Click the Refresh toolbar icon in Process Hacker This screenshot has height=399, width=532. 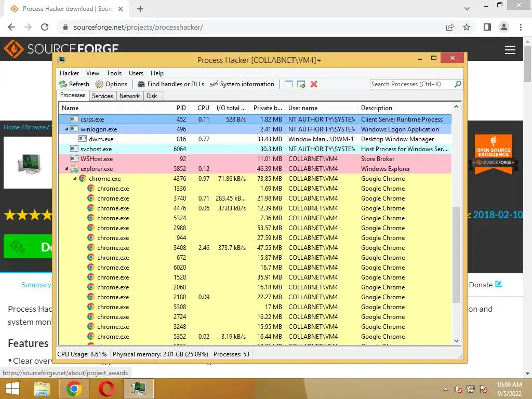63,84
